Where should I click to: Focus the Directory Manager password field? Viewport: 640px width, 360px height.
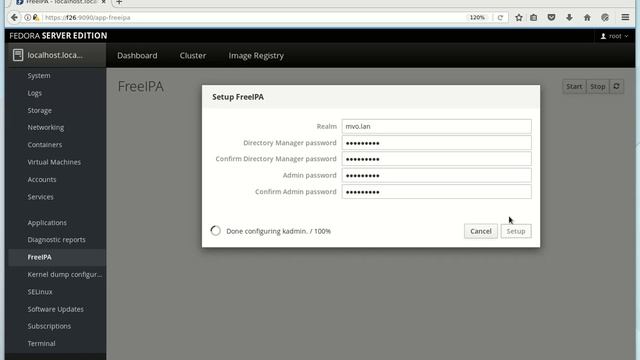[x=436, y=143]
